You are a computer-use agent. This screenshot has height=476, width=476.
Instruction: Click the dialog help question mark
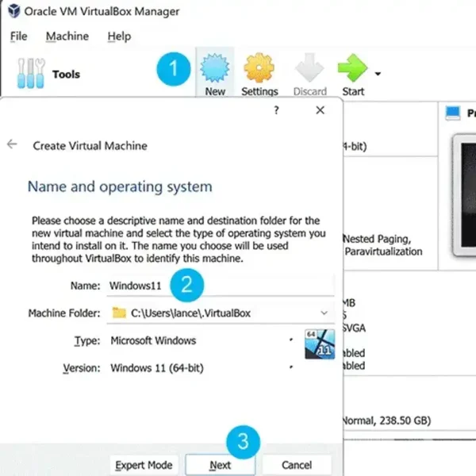pyautogui.click(x=276, y=110)
